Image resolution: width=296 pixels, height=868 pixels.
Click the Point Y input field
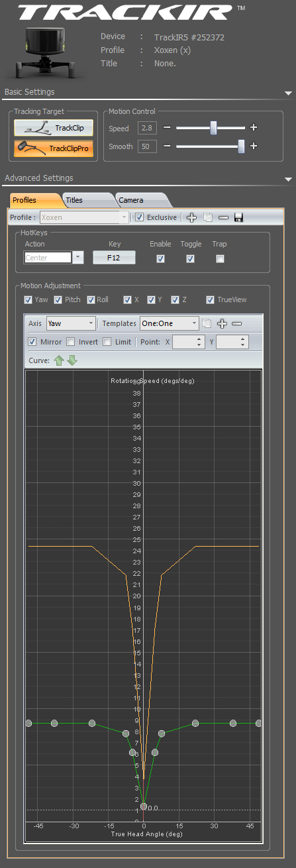232,342
